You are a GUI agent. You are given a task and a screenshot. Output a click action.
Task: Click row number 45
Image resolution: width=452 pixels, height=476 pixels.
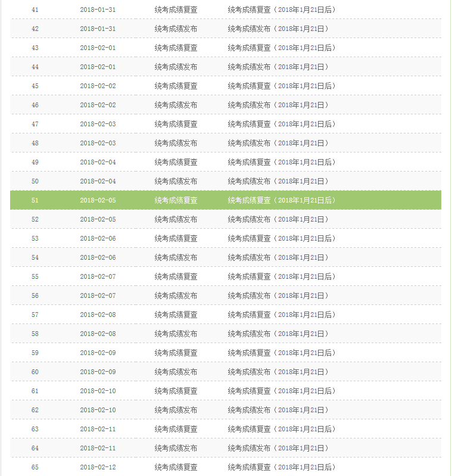[x=35, y=86]
